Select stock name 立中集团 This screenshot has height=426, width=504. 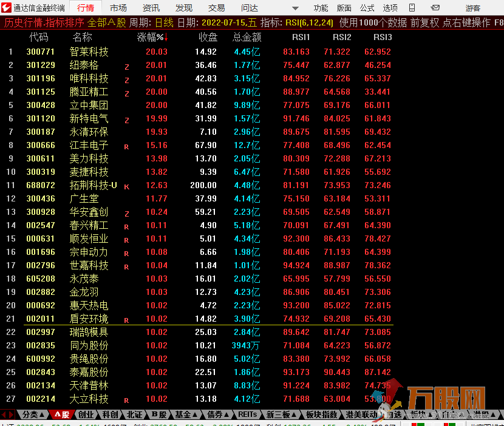click(x=89, y=105)
